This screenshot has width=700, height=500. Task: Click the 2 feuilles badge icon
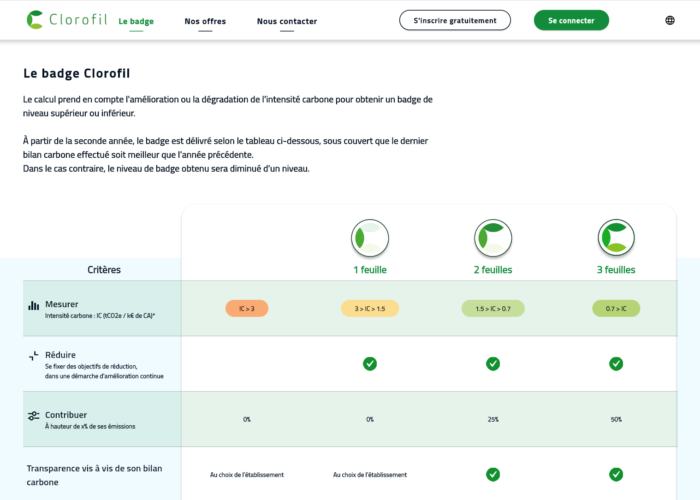493,238
